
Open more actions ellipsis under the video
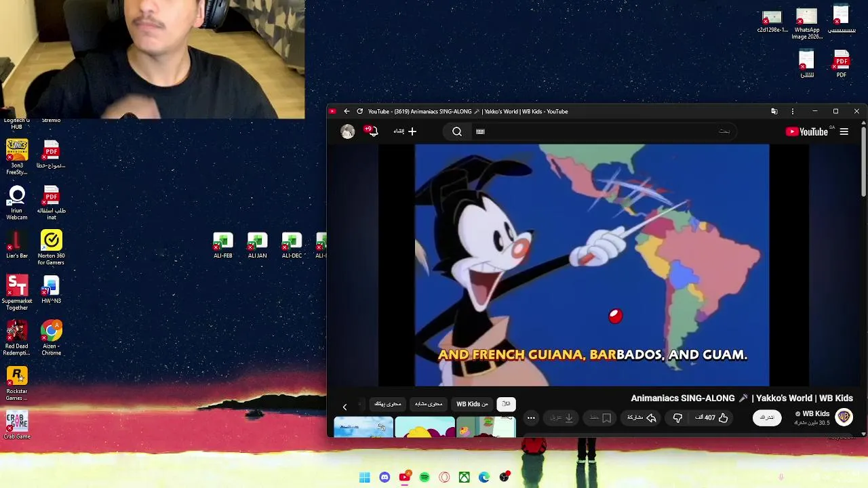(x=531, y=418)
